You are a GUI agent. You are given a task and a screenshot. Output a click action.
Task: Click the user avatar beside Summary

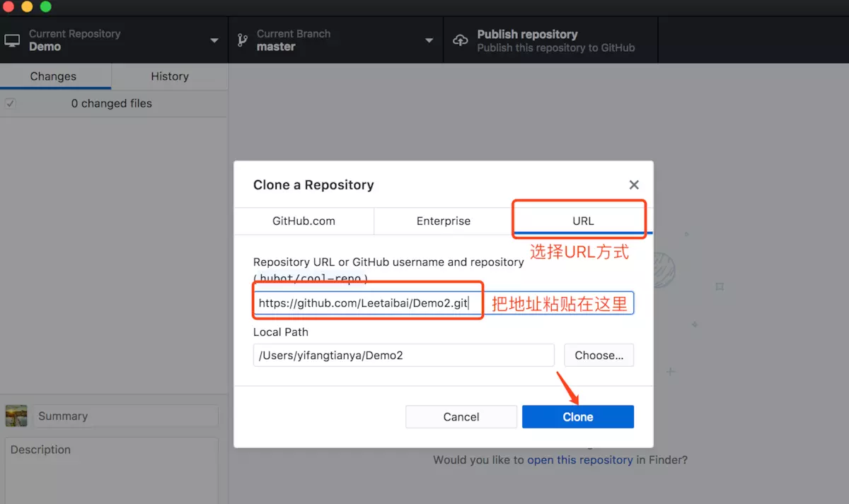click(16, 416)
